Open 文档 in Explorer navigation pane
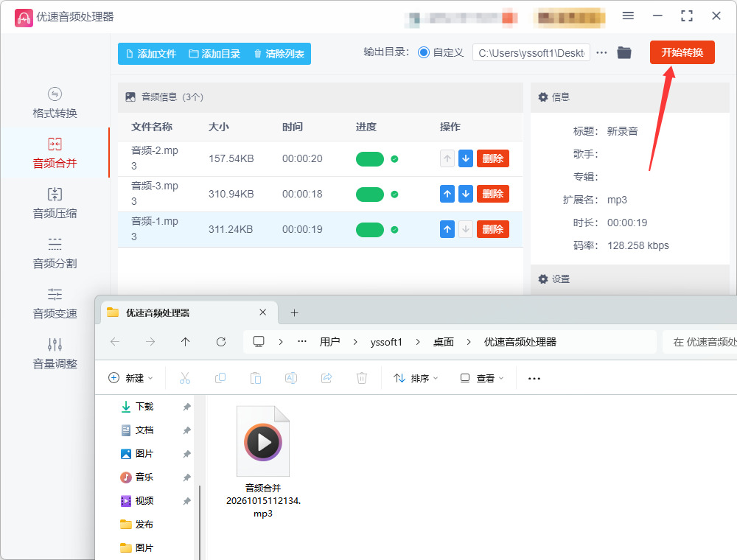Screen dimensions: 737x560 click(x=144, y=430)
